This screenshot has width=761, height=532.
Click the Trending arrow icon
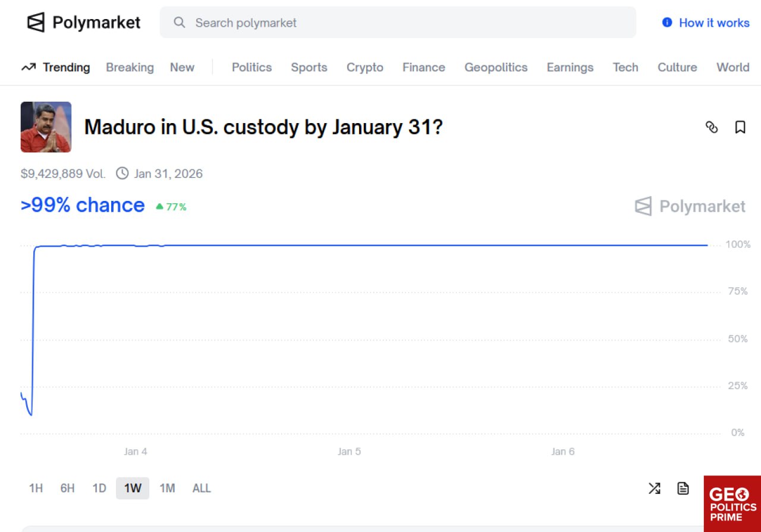click(28, 67)
